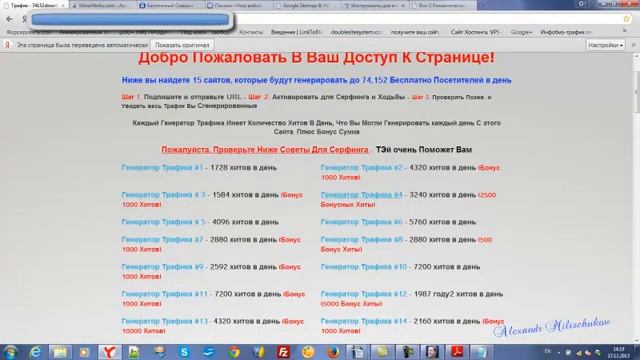Open the Введение LinkTalk bookmark
The image size is (640, 360).
(x=296, y=32)
